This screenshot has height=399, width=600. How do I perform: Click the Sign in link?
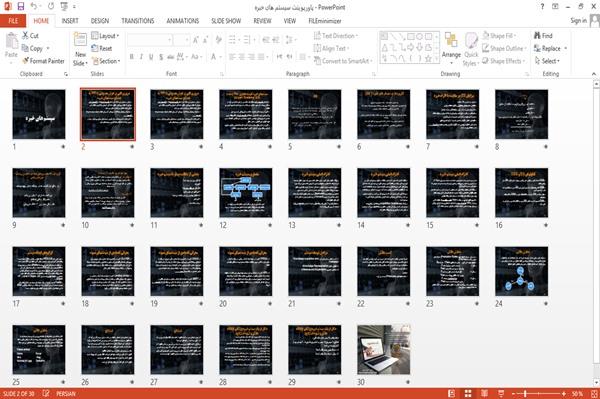click(578, 21)
